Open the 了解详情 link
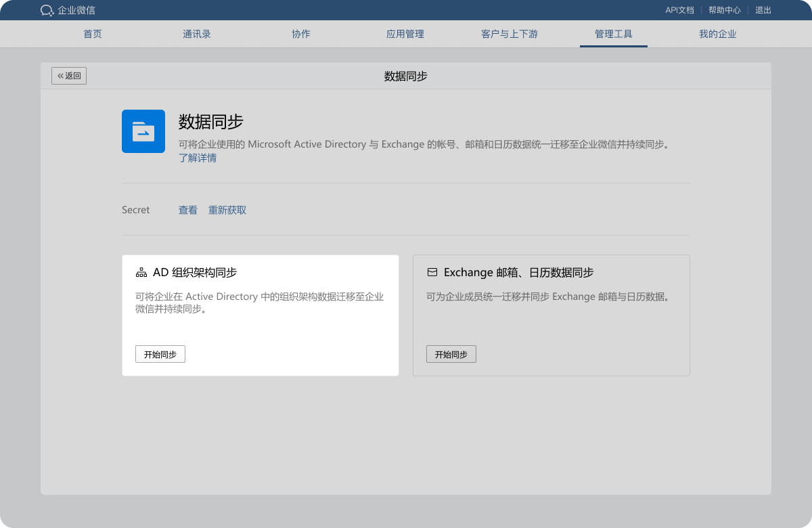Viewport: 812px width, 528px height. click(x=198, y=158)
